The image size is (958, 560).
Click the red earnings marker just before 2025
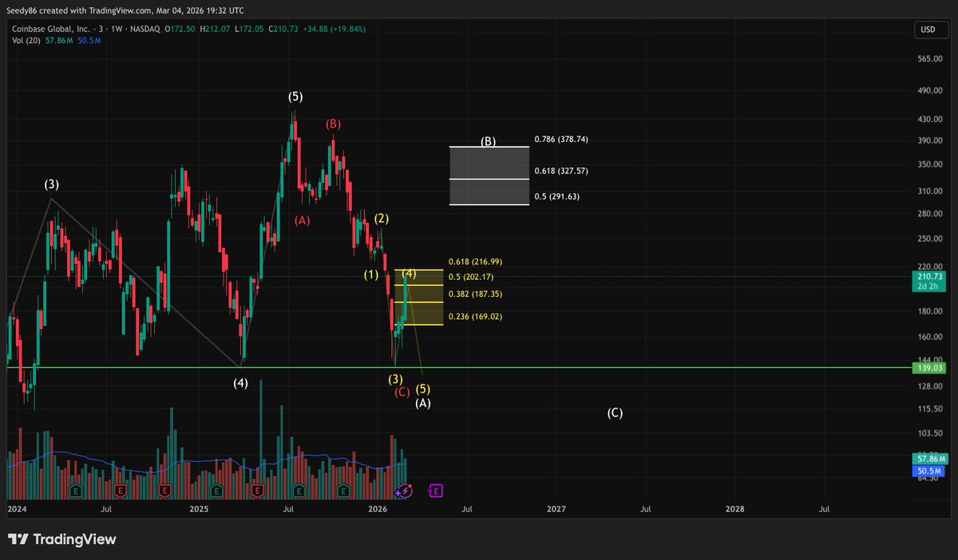click(165, 491)
